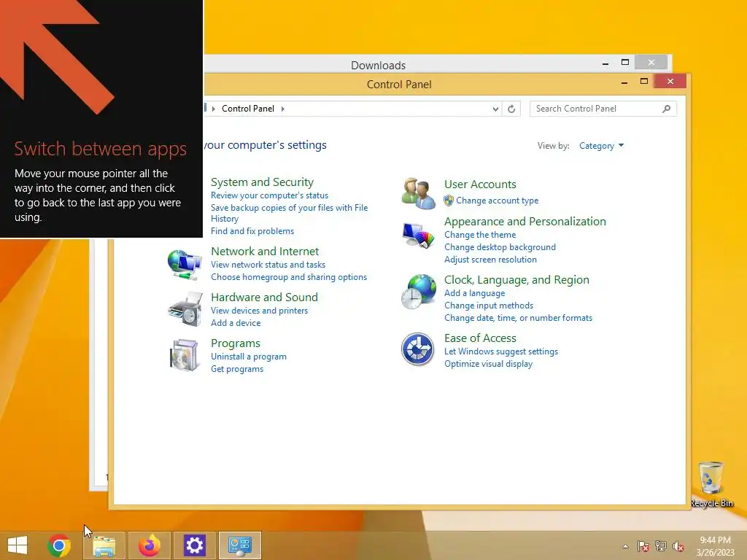747x560 pixels.
Task: Click the search magnifier in Control Panel
Action: point(667,109)
